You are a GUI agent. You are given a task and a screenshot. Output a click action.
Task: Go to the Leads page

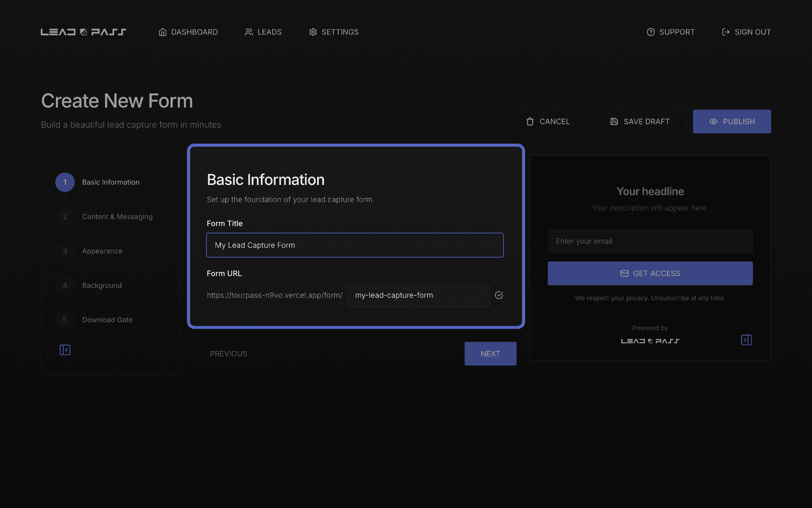[263, 32]
